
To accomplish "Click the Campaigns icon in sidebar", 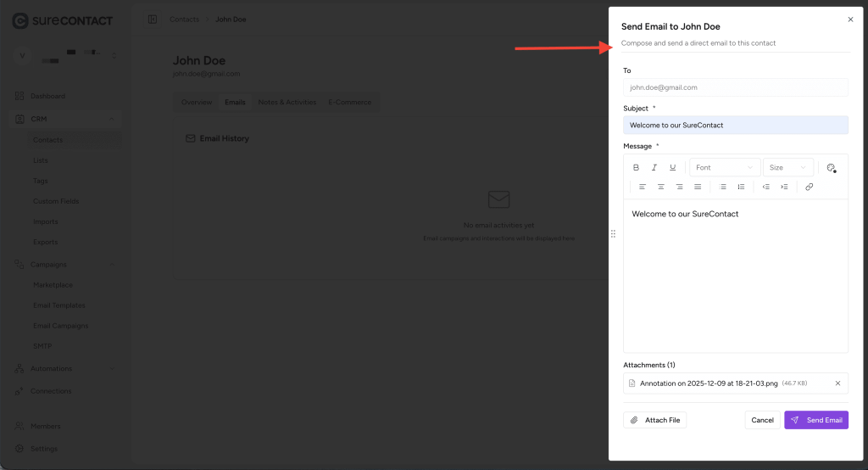I will (19, 265).
